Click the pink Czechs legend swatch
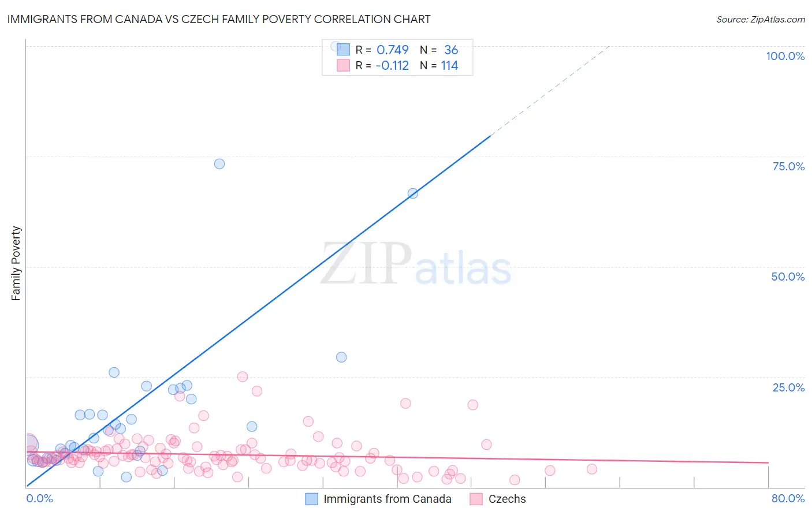 coord(476,499)
